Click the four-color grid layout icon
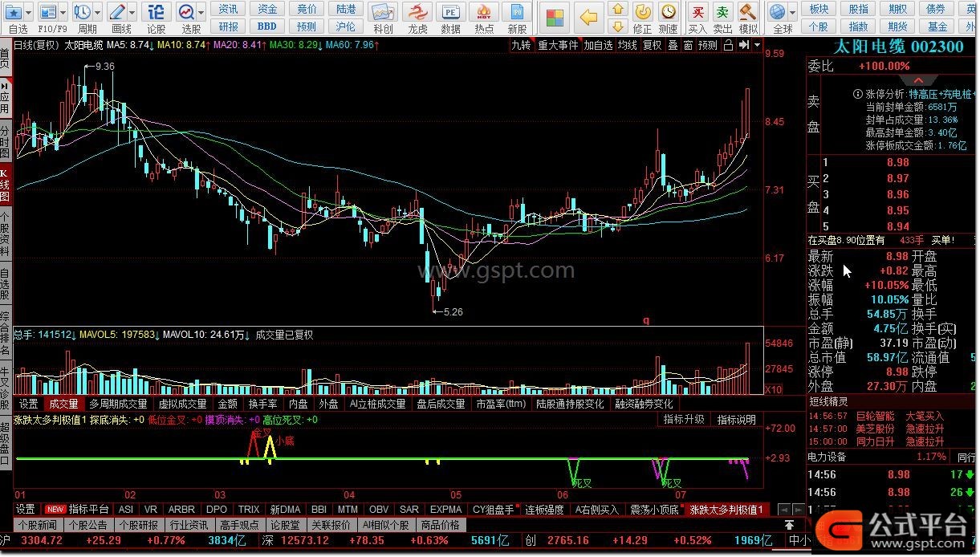 pyautogui.click(x=555, y=18)
